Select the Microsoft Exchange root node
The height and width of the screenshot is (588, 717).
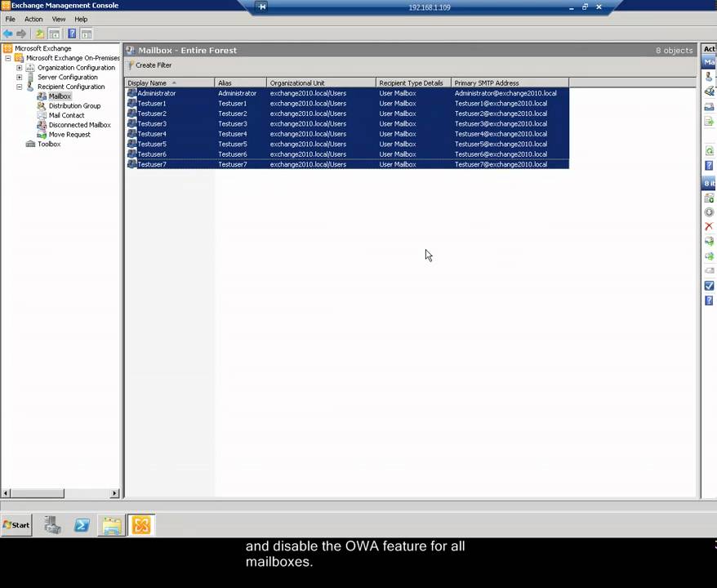pyautogui.click(x=43, y=48)
